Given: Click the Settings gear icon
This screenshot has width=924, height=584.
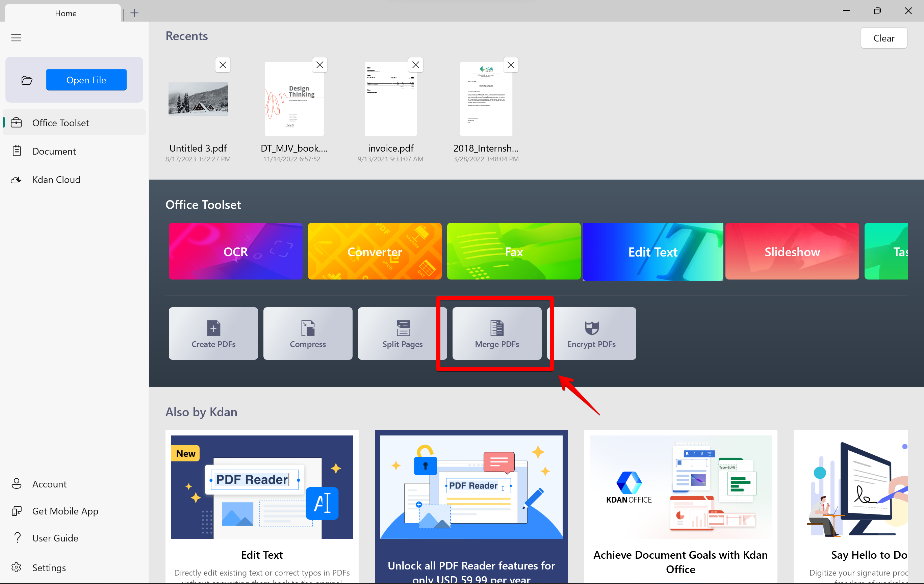Looking at the screenshot, I should [x=17, y=567].
